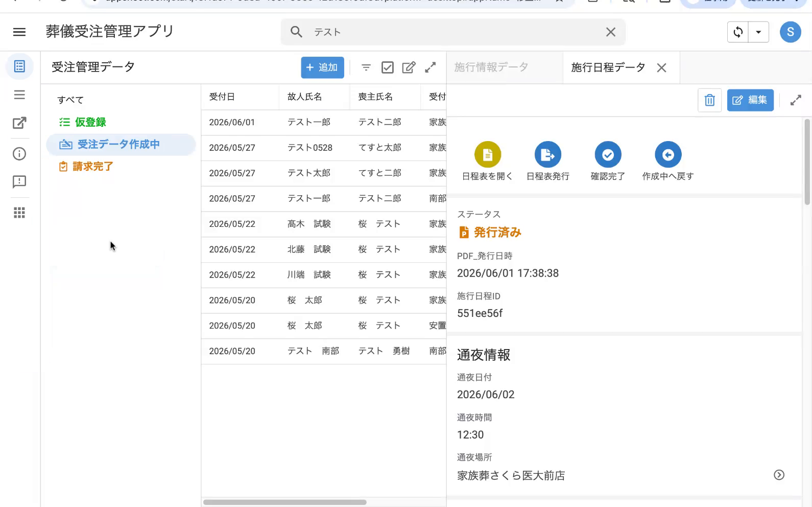Select the すべて filter
The image size is (812, 507).
(70, 100)
